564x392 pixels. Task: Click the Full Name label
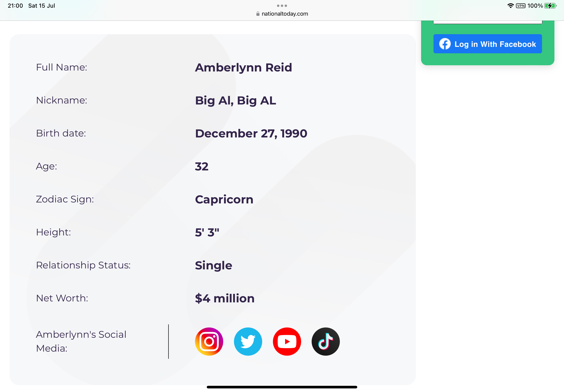(x=62, y=67)
